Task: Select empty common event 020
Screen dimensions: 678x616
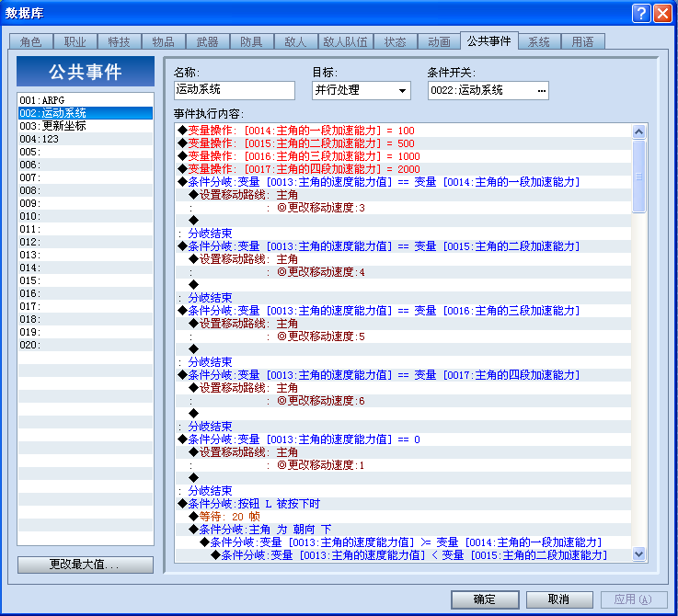Action: coord(86,345)
